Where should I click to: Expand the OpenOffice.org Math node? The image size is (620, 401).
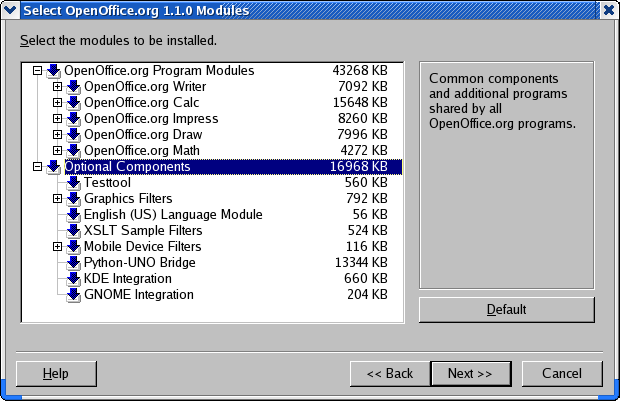pos(57,150)
